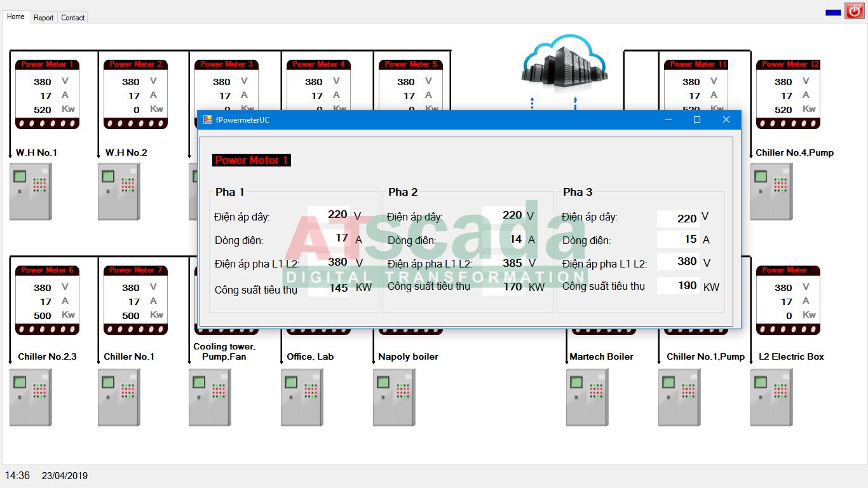This screenshot has height=488, width=868.
Task: Switch to the Report tab
Action: point(43,18)
